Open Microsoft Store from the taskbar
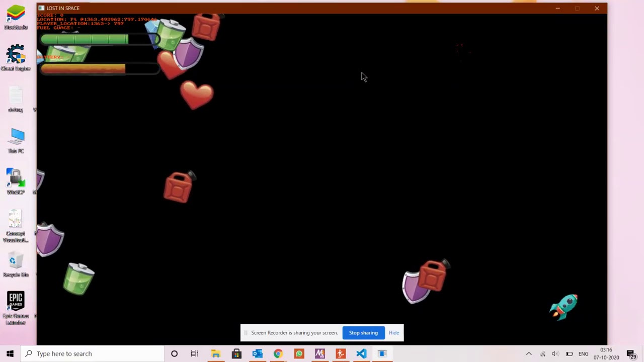644x362 pixels. (x=236, y=353)
